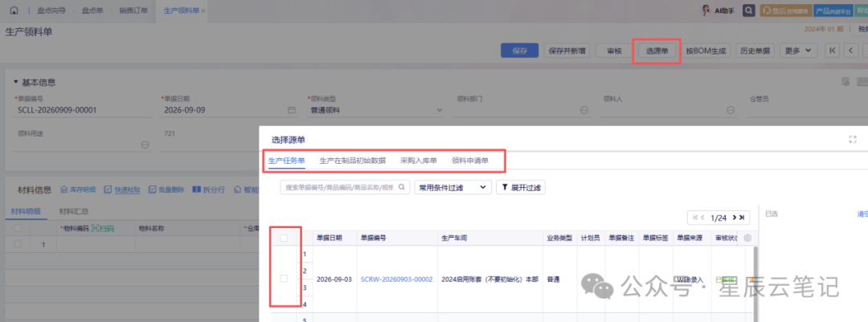Click the 审核 button

(615, 51)
